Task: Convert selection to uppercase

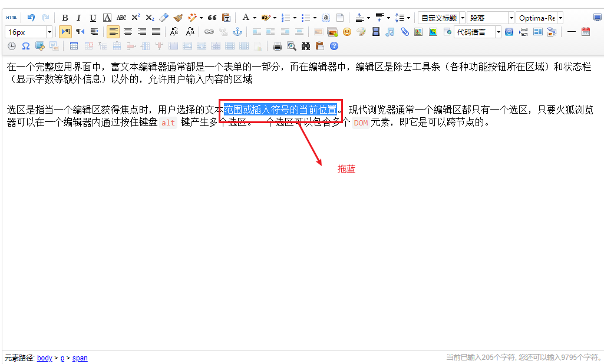Action: click(x=174, y=32)
